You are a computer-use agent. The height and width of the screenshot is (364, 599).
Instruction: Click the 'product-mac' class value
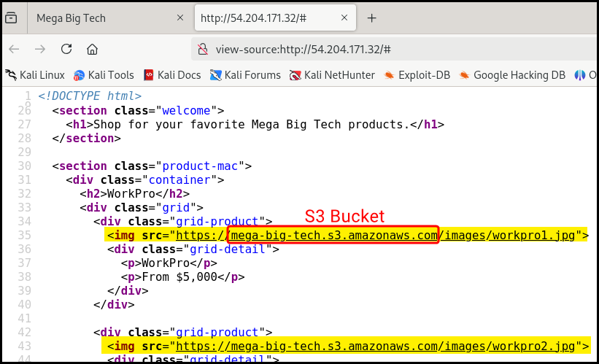point(200,166)
